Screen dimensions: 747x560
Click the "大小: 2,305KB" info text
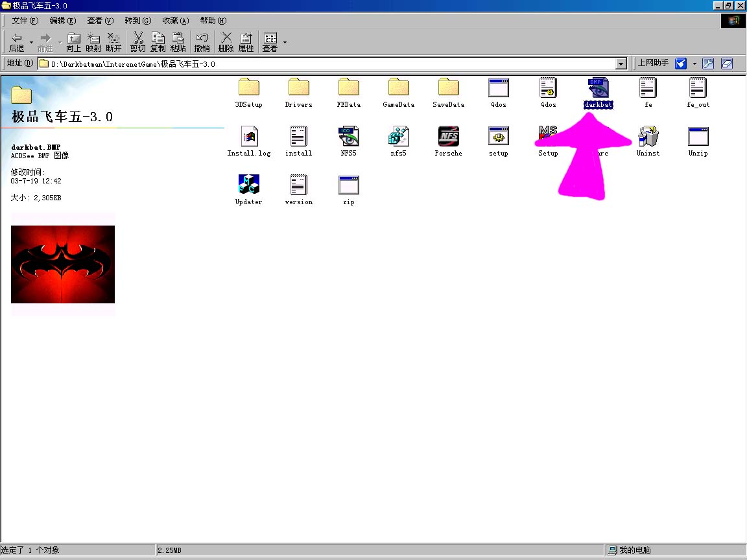click(x=36, y=198)
